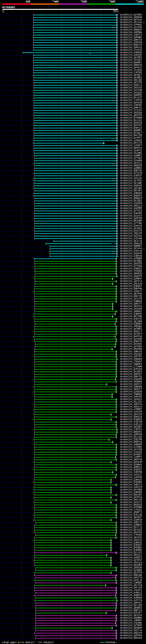The height and width of the screenshot is (644, 146).
Task: Open hit UniRef100_Q07893
Action: tap(131, 15)
